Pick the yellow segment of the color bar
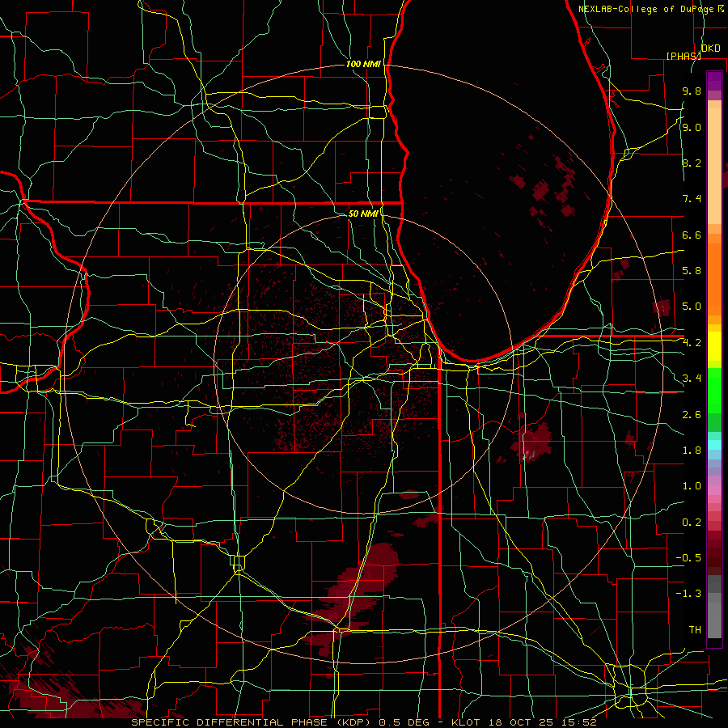 coord(714,345)
